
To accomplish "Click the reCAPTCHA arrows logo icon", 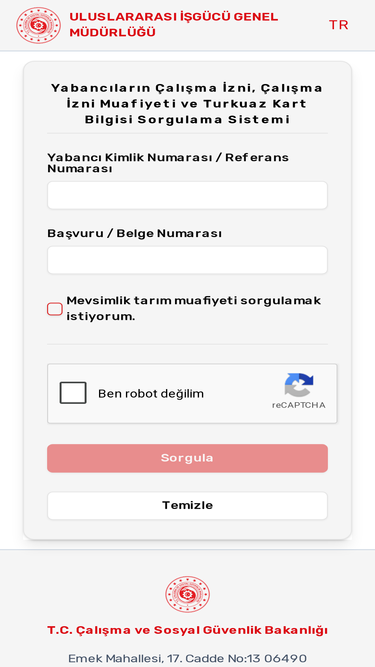I will pos(299,385).
